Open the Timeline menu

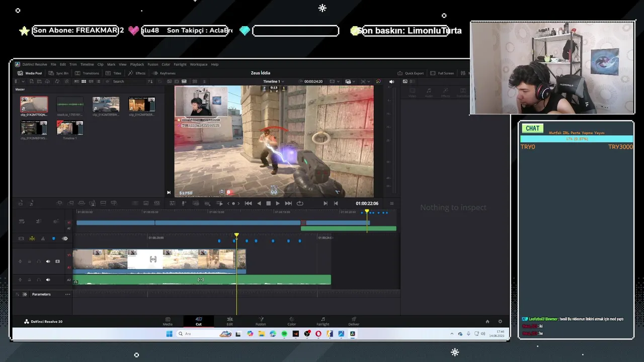(87, 64)
